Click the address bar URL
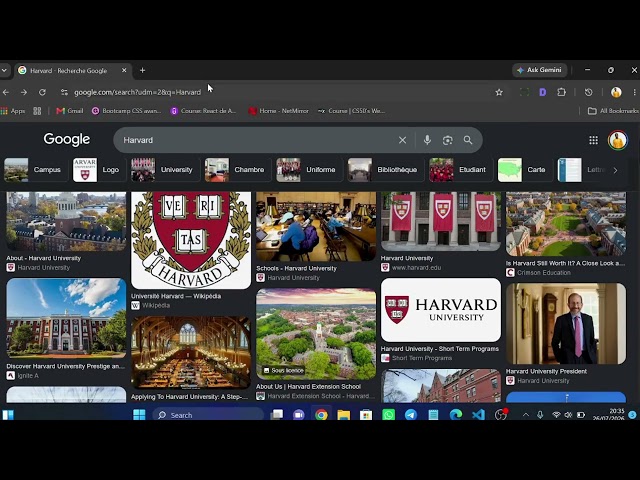The image size is (640, 480). pos(138,92)
